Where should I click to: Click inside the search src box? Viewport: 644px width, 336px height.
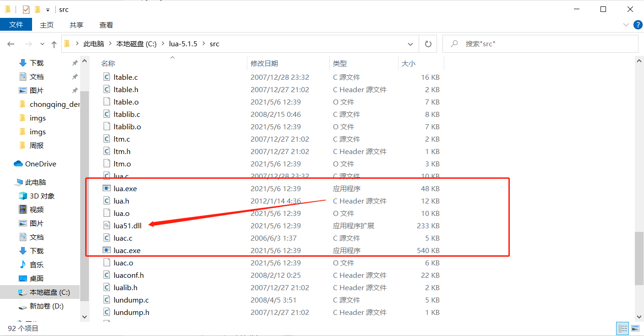coord(540,44)
